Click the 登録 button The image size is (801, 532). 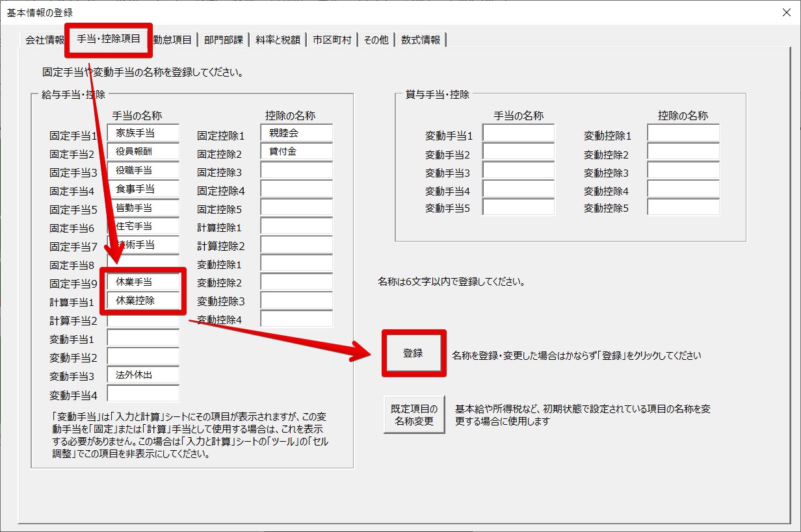(x=413, y=353)
